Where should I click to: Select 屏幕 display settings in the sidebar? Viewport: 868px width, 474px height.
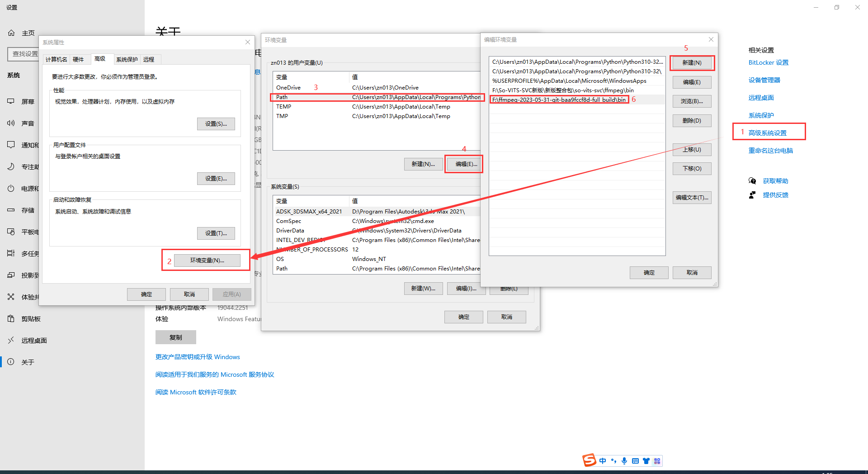tap(28, 101)
